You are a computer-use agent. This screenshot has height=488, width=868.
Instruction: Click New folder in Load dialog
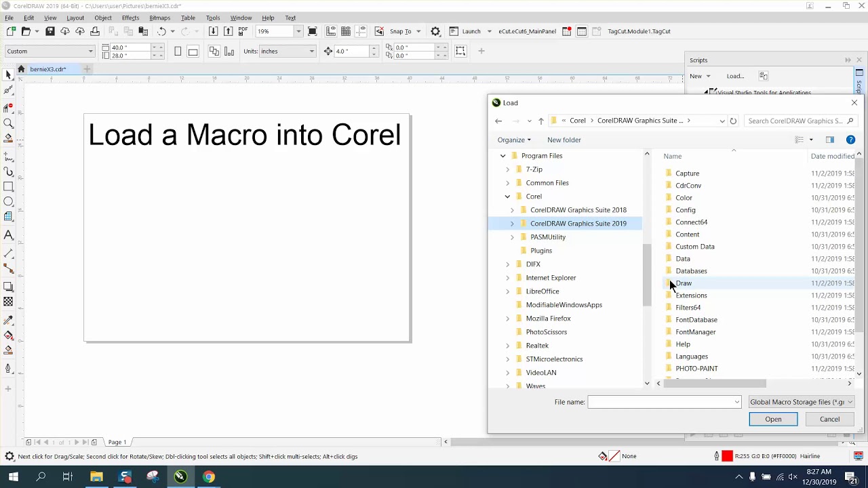[x=564, y=140]
